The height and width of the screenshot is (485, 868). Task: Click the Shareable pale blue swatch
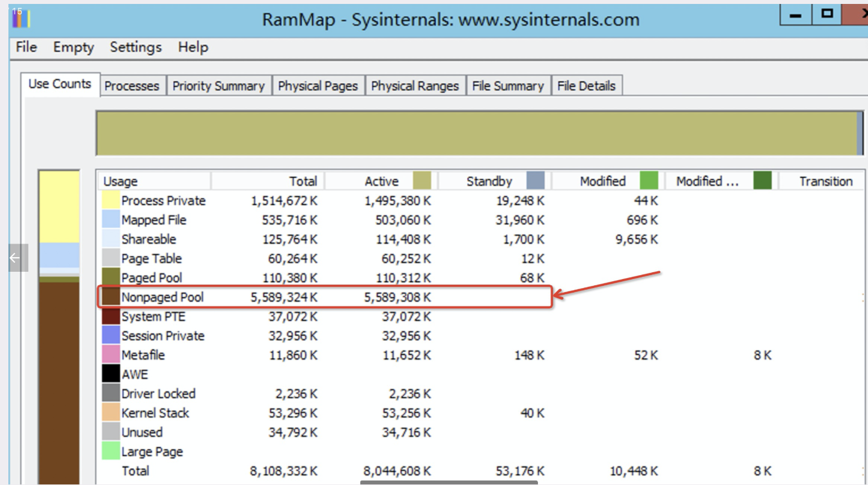[111, 239]
